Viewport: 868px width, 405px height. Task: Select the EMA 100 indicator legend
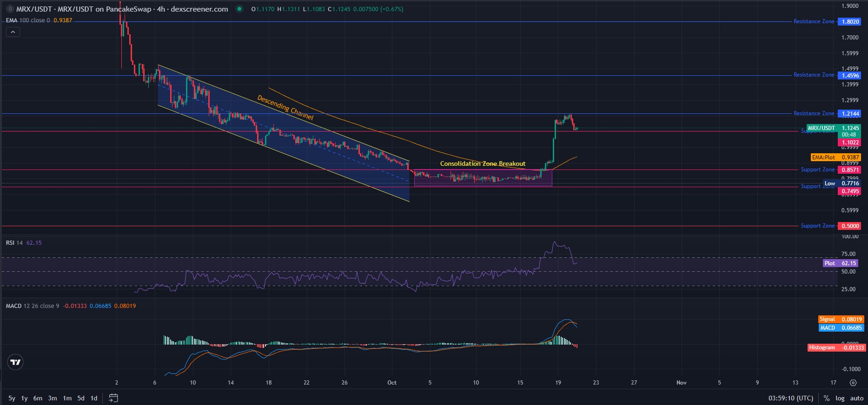pyautogui.click(x=39, y=20)
